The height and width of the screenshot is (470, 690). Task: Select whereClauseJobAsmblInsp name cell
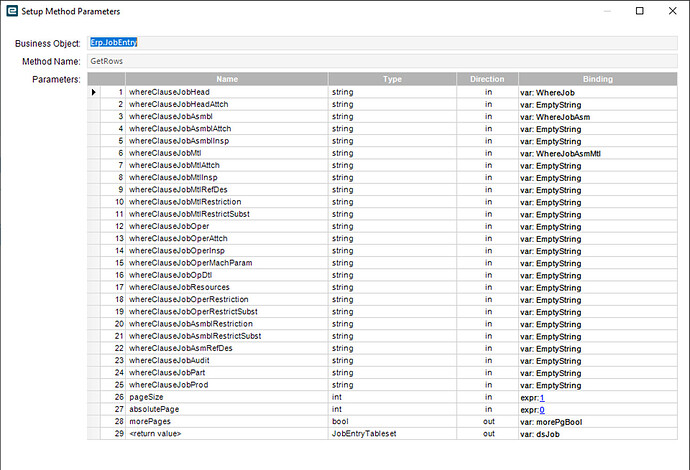point(227,141)
